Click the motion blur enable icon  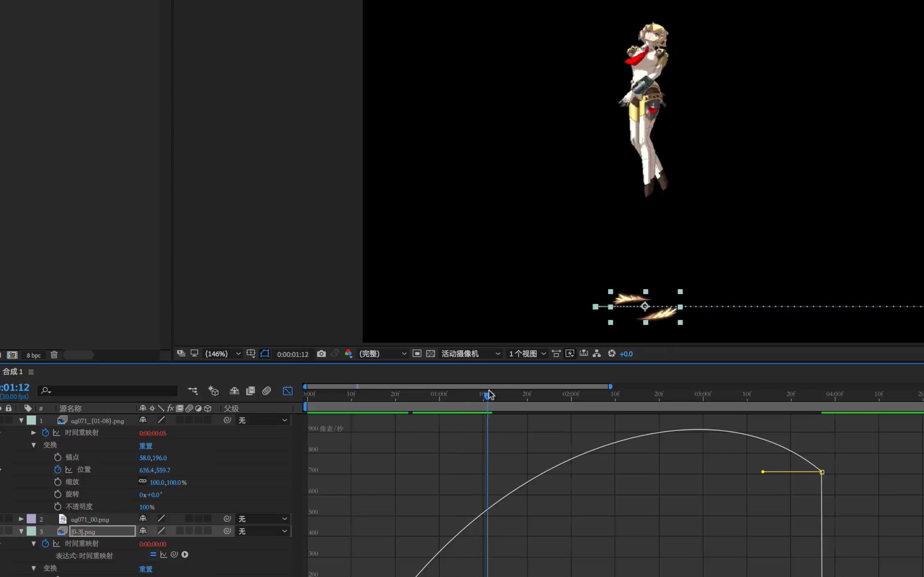pyautogui.click(x=266, y=391)
